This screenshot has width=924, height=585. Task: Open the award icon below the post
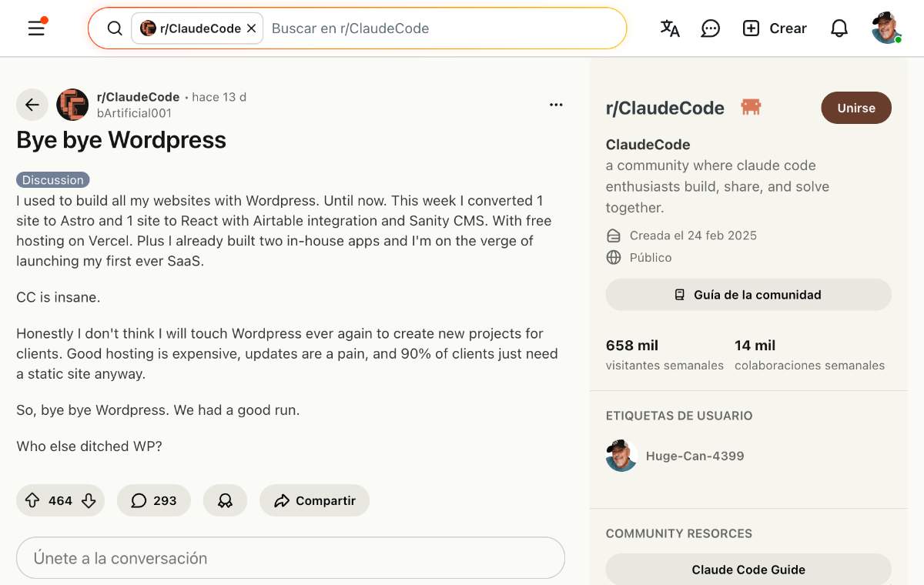(225, 500)
